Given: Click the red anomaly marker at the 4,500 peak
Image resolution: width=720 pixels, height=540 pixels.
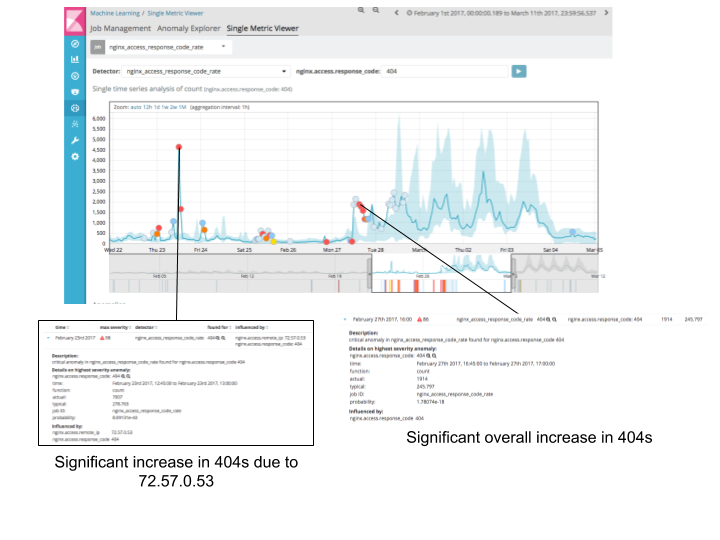Looking at the screenshot, I should (179, 147).
